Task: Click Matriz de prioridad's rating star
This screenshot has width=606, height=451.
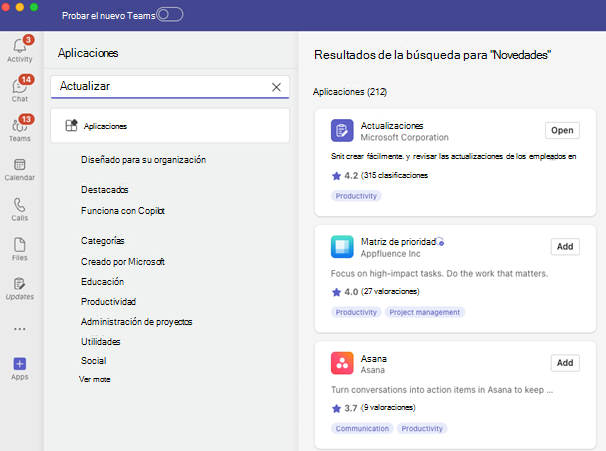Action: coord(336,292)
